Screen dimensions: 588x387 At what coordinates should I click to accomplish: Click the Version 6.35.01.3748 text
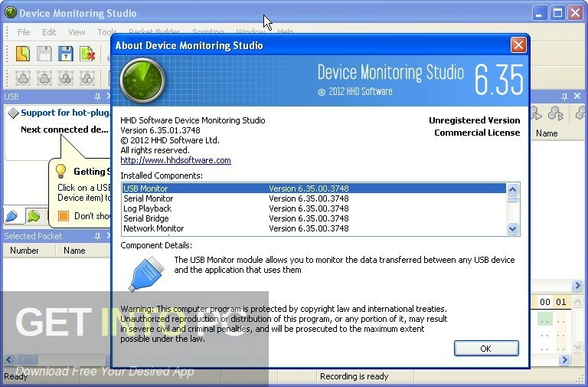(160, 130)
